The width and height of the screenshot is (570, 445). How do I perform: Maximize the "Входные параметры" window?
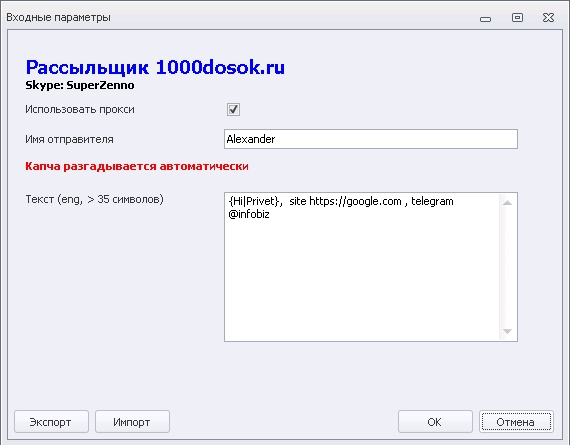(x=517, y=17)
